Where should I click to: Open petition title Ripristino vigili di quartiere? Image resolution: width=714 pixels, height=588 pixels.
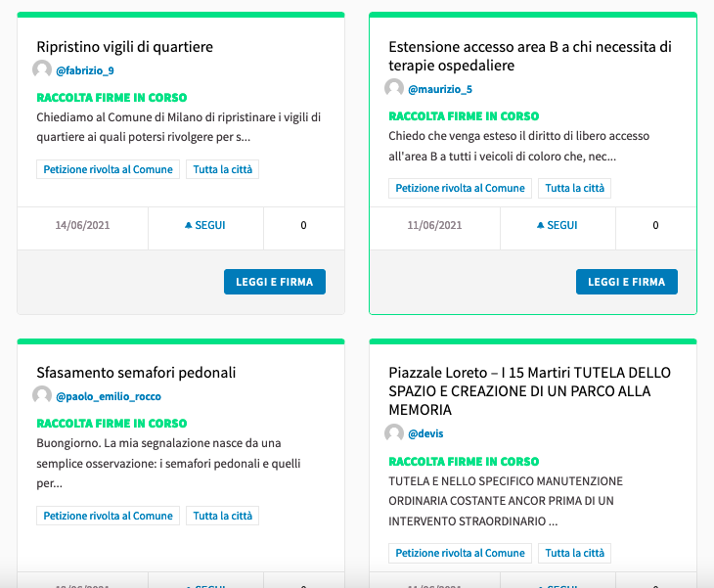pos(125,47)
